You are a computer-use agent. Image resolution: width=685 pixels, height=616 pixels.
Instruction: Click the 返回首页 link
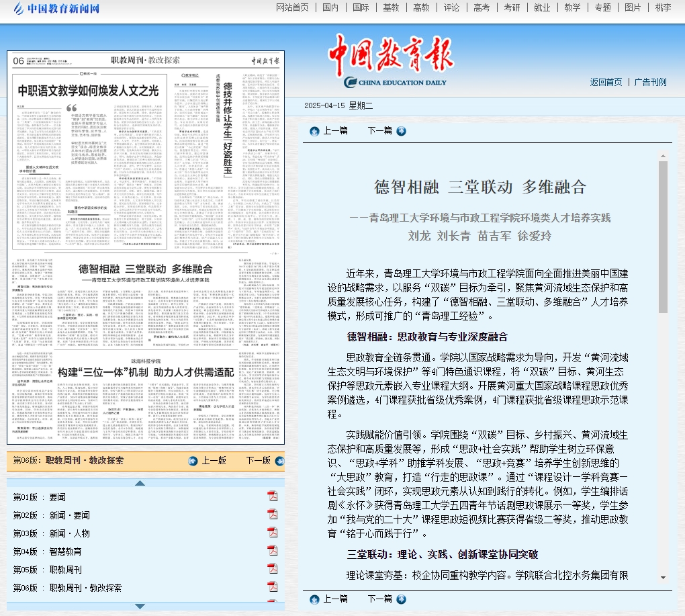pyautogui.click(x=606, y=82)
